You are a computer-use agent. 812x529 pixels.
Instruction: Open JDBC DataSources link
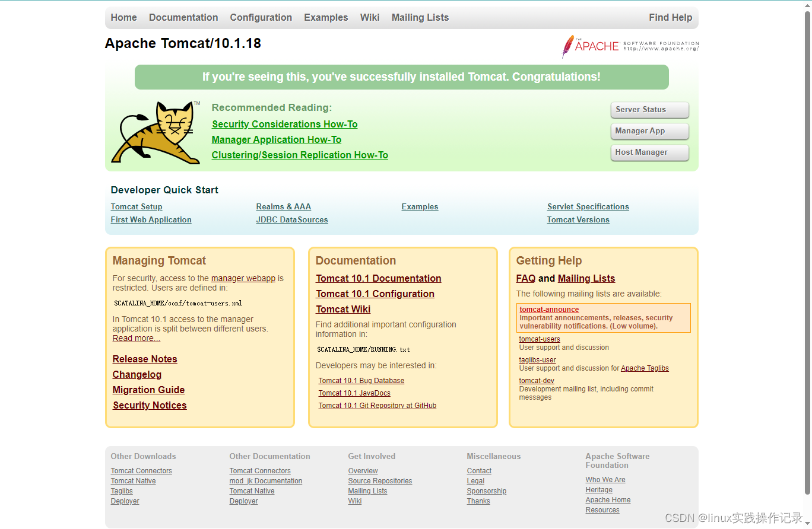click(292, 219)
